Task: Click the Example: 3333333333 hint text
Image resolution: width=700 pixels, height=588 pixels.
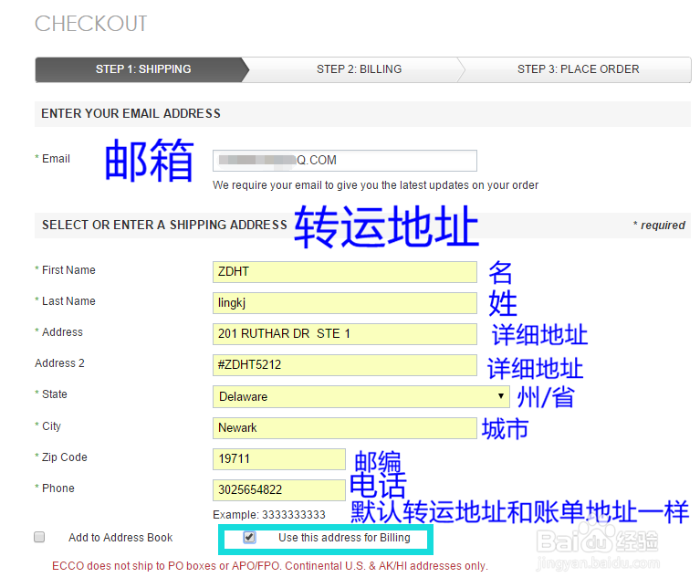Action: pos(269,515)
